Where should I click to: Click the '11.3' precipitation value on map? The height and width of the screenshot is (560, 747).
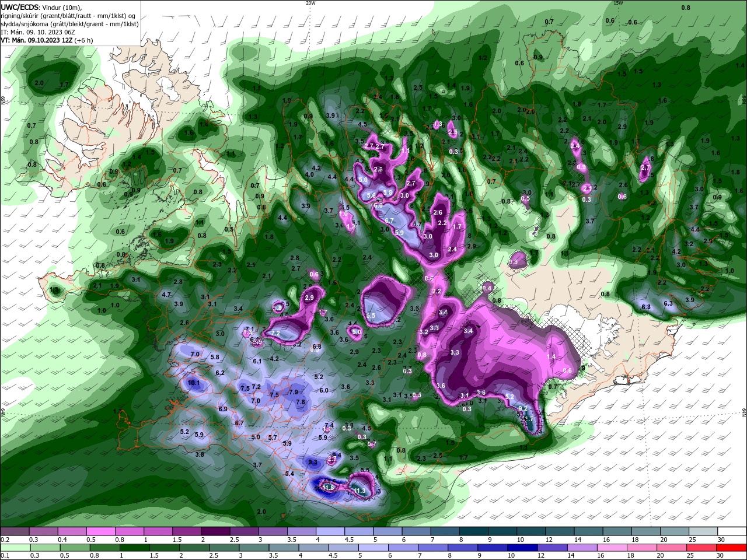[359, 491]
